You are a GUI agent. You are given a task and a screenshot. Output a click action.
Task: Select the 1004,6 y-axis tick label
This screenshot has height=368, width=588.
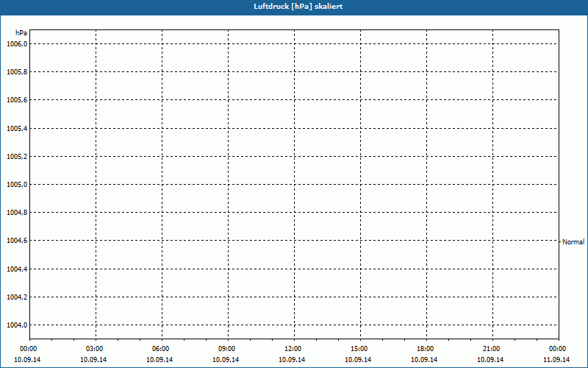coord(16,241)
